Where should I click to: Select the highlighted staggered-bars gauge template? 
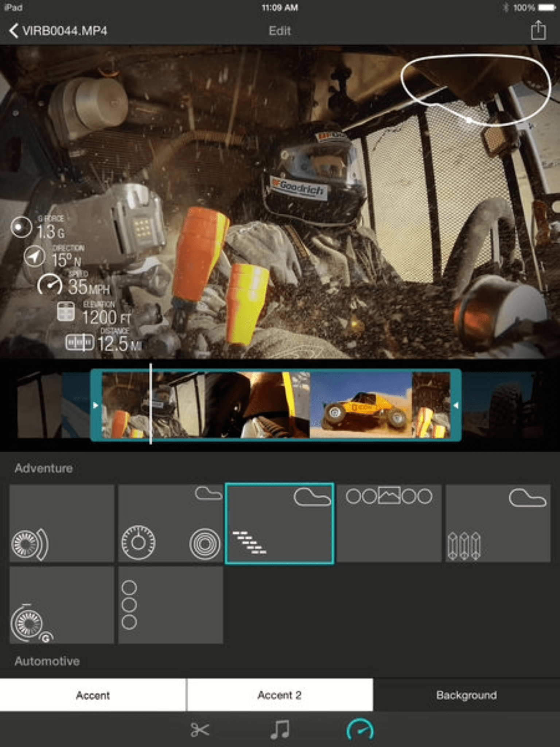pyautogui.click(x=279, y=523)
